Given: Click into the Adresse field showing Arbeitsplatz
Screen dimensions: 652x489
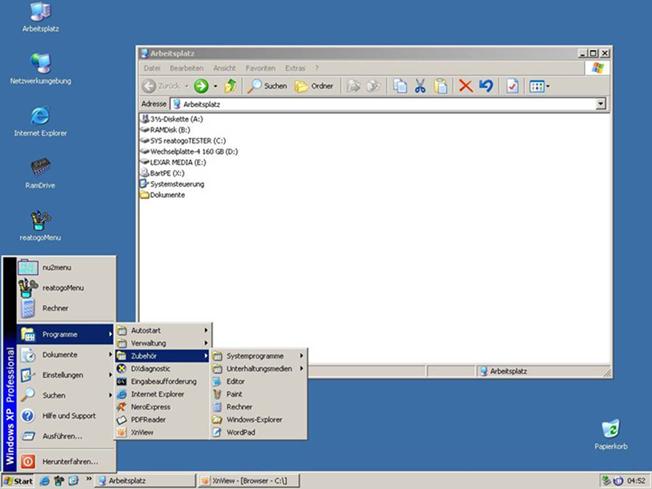Looking at the screenshot, I should [383, 104].
